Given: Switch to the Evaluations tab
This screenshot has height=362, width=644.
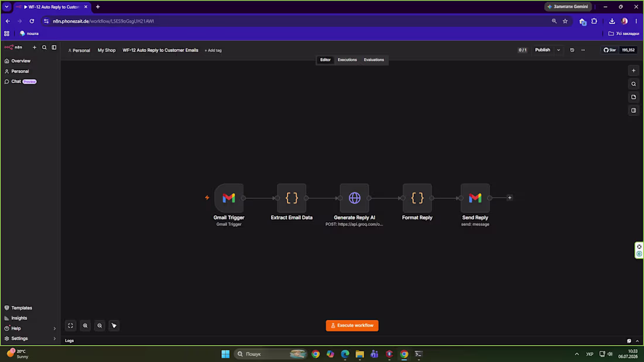Looking at the screenshot, I should tap(374, 60).
